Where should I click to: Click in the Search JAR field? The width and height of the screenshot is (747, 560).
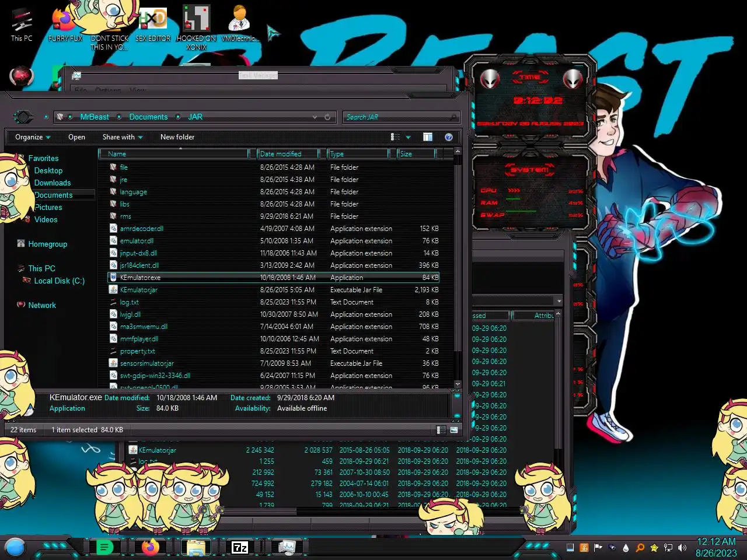point(401,117)
